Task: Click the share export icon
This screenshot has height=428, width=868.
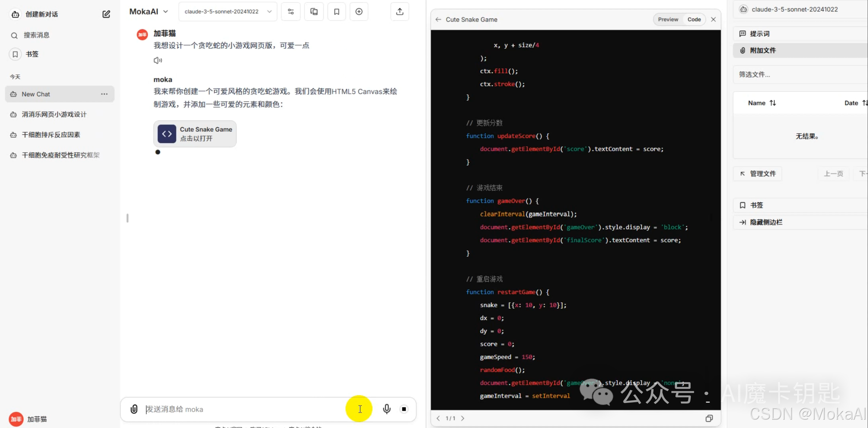Action: [x=400, y=12]
